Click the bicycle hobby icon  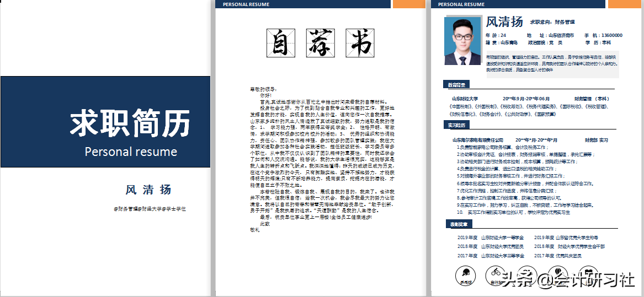[x=496, y=276]
